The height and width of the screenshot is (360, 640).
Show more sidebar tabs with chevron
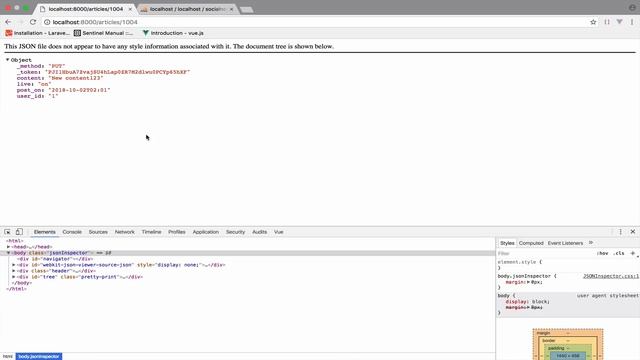pyautogui.click(x=591, y=243)
